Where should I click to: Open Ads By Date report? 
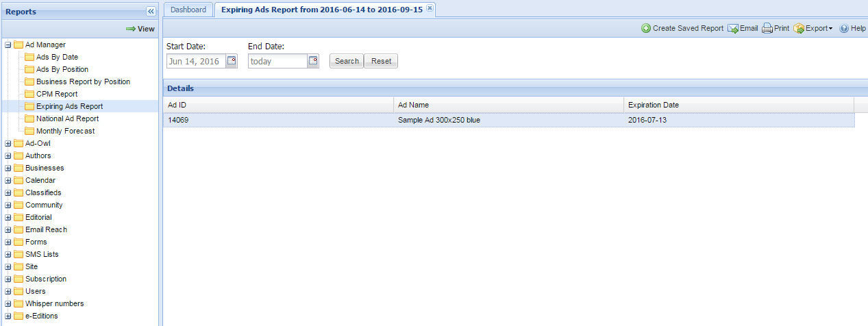57,57
